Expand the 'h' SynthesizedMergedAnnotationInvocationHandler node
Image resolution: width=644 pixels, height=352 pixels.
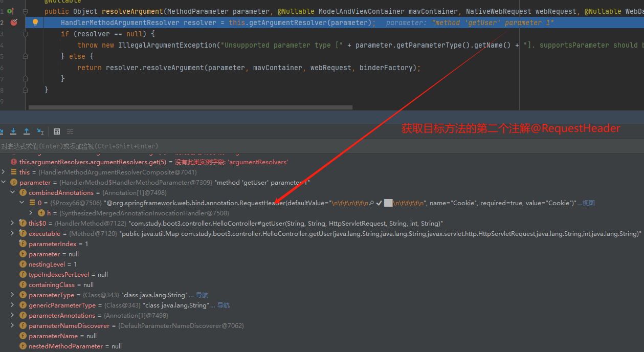[31, 213]
